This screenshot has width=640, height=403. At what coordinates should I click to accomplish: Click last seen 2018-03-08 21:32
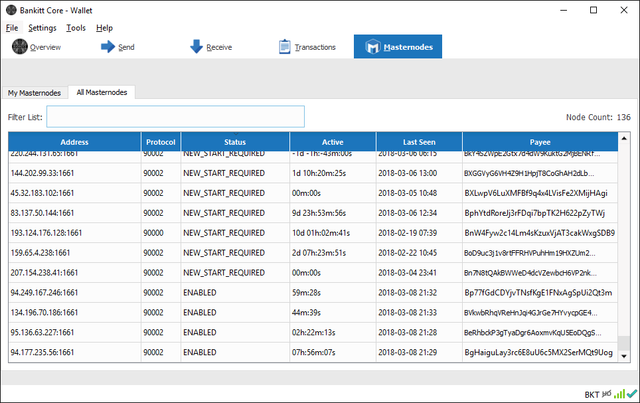[x=407, y=293]
